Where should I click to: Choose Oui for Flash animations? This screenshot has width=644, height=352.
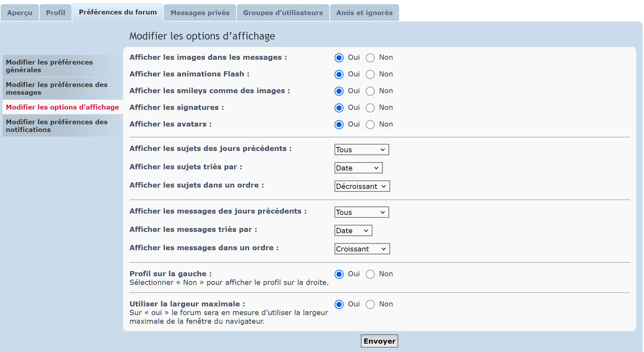coord(339,74)
